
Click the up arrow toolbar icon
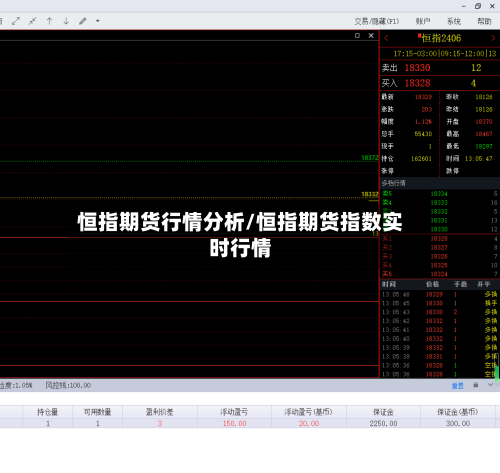[x=49, y=21]
